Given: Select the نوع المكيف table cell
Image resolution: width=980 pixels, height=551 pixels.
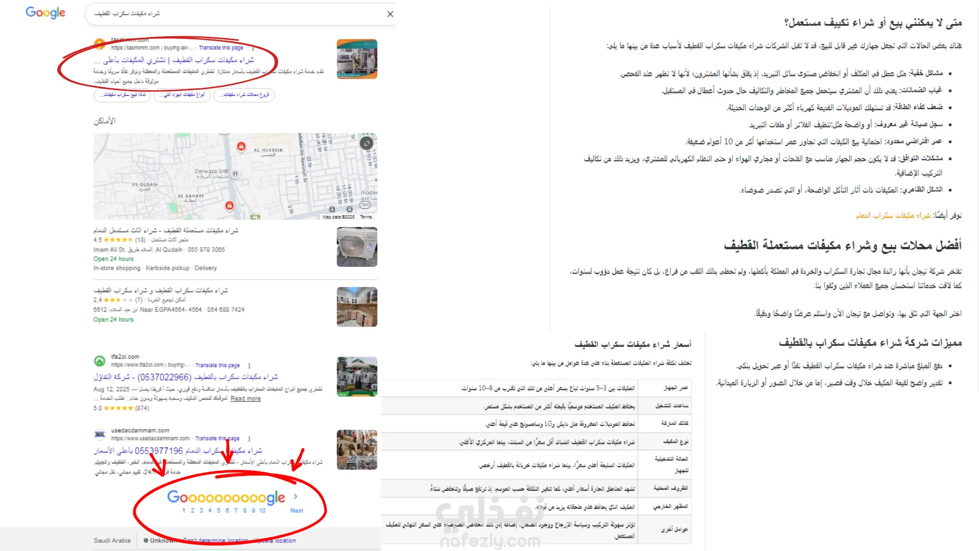Looking at the screenshot, I should click(666, 442).
